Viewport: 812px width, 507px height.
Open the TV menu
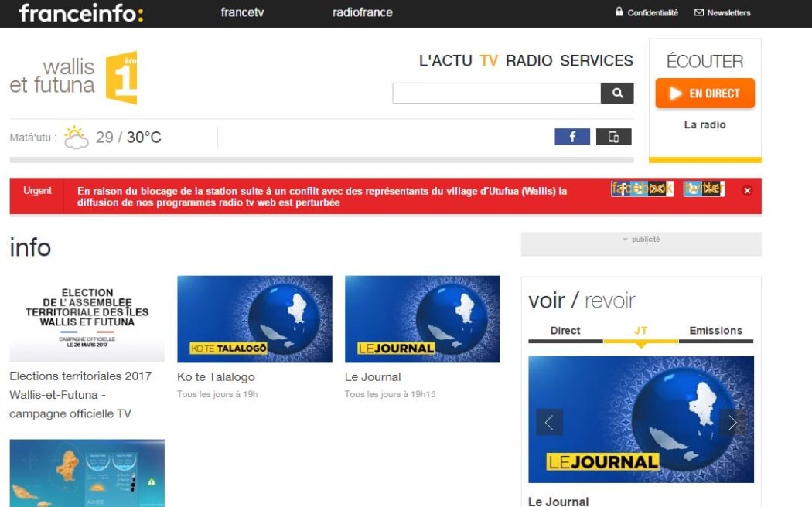coord(488,60)
